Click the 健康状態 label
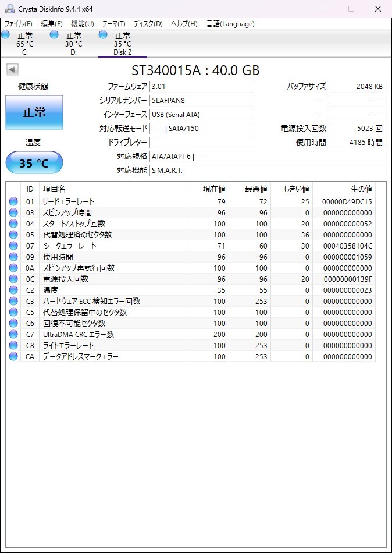 pyautogui.click(x=33, y=87)
